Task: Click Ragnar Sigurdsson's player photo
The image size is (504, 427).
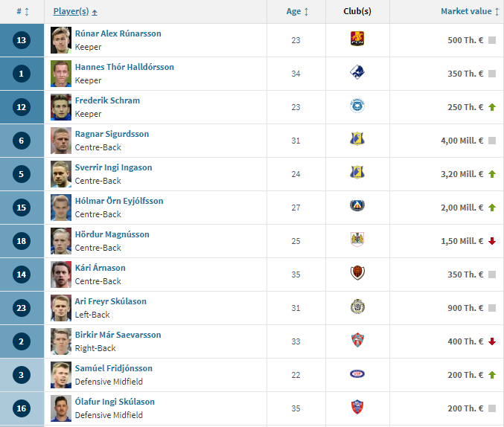Action: 61,141
